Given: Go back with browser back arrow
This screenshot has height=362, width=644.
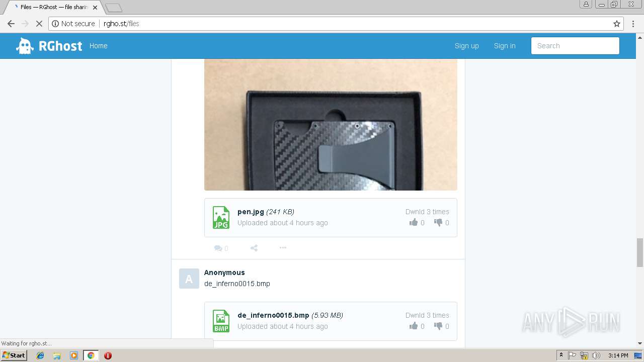Looking at the screenshot, I should (11, 24).
